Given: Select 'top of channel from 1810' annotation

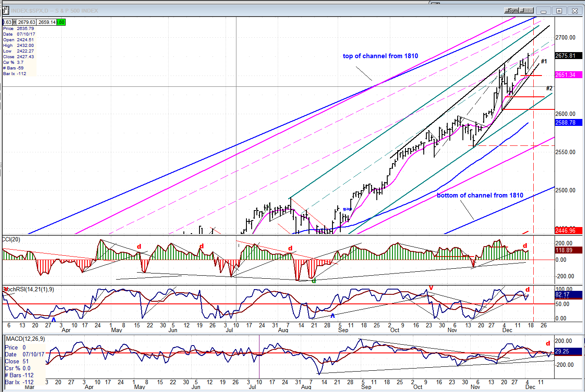Looking at the screenshot, I should click(x=380, y=56).
